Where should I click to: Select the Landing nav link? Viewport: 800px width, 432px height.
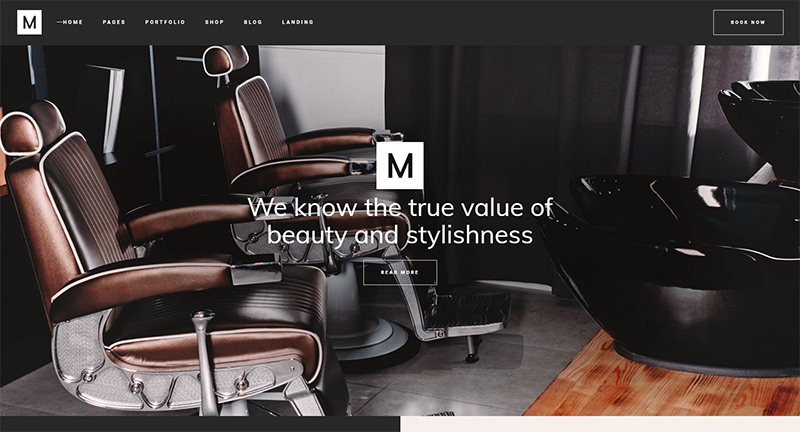tap(297, 22)
